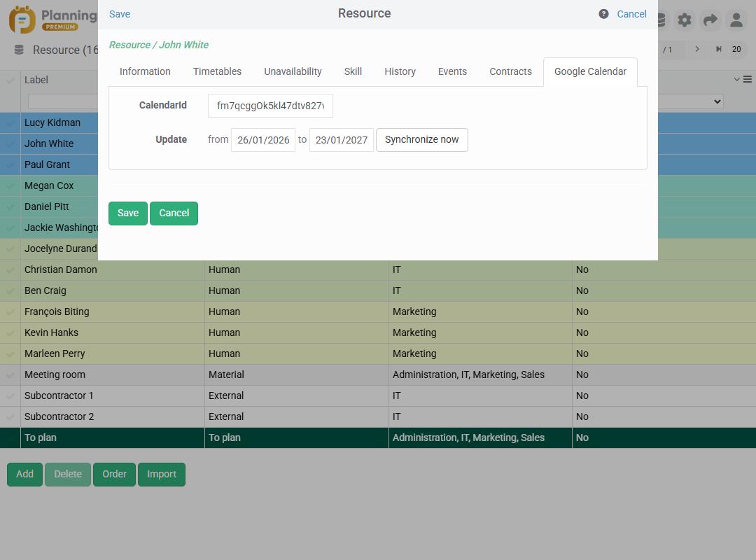The width and height of the screenshot is (756, 560).
Task: Open the History tab
Action: tap(400, 72)
